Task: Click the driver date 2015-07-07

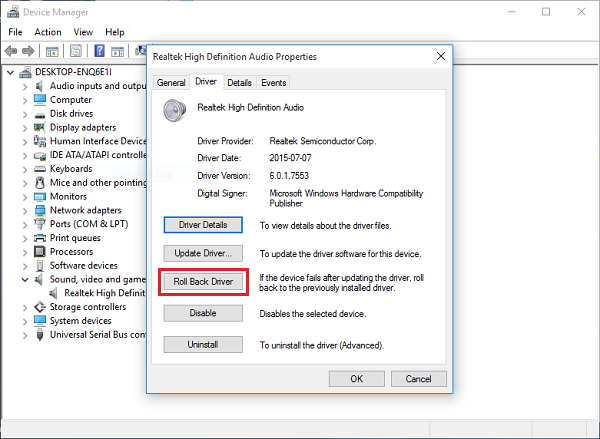Action: [x=290, y=158]
